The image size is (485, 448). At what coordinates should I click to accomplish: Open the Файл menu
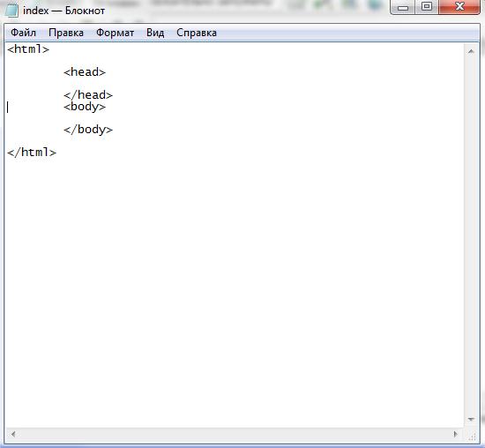(23, 33)
